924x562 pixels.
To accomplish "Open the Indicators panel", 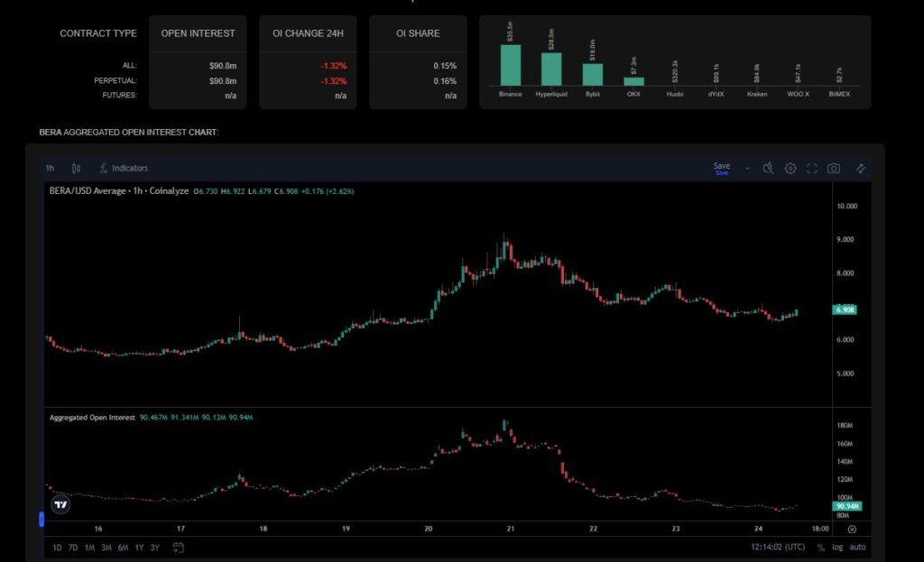I will pyautogui.click(x=124, y=169).
